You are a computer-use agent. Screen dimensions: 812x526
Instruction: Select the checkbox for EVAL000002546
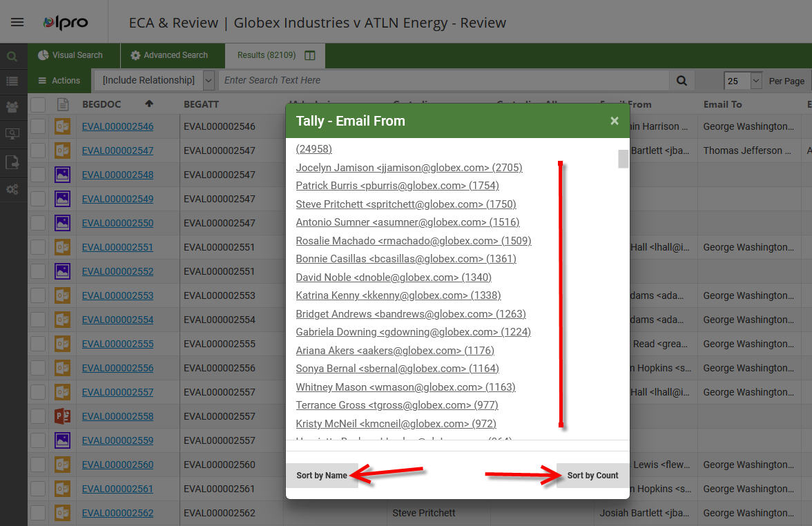[38, 126]
